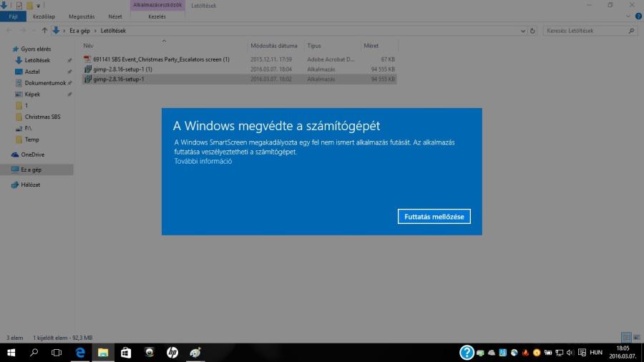
Task: Open the Temp folder in navigation pane
Action: pyautogui.click(x=31, y=140)
